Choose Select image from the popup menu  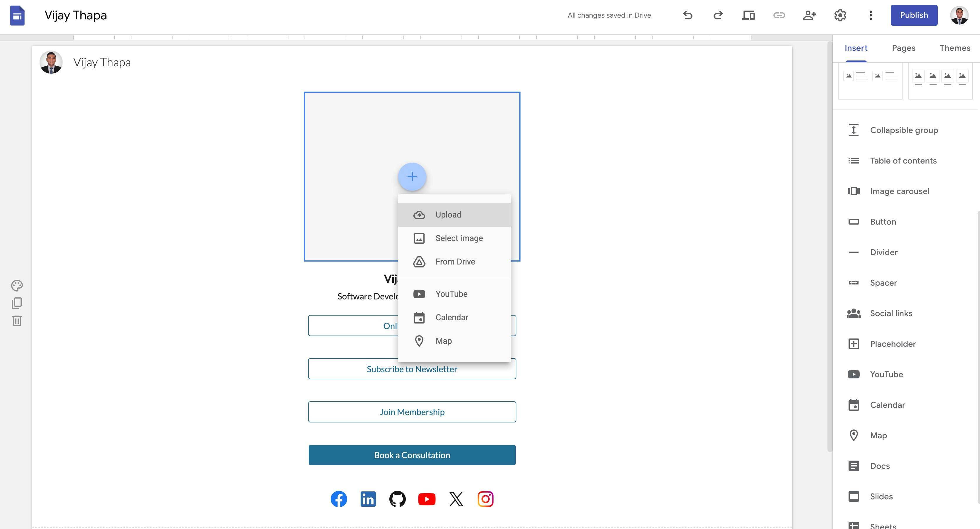click(x=454, y=238)
